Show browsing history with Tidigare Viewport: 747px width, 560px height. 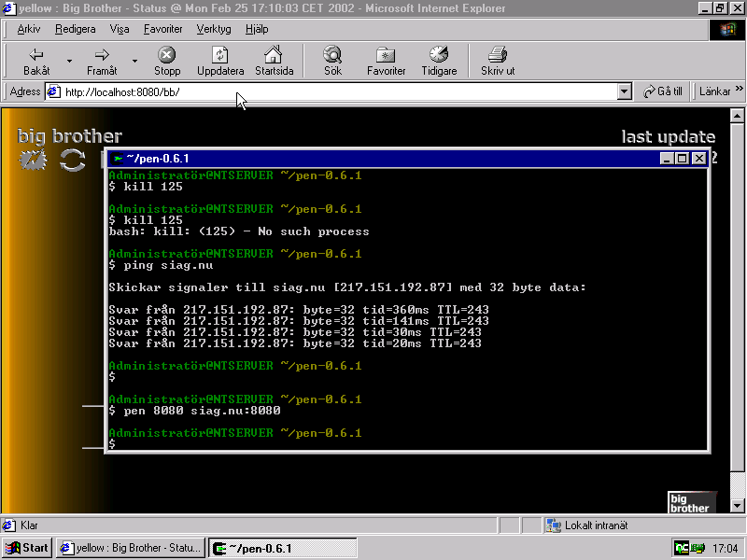point(439,61)
